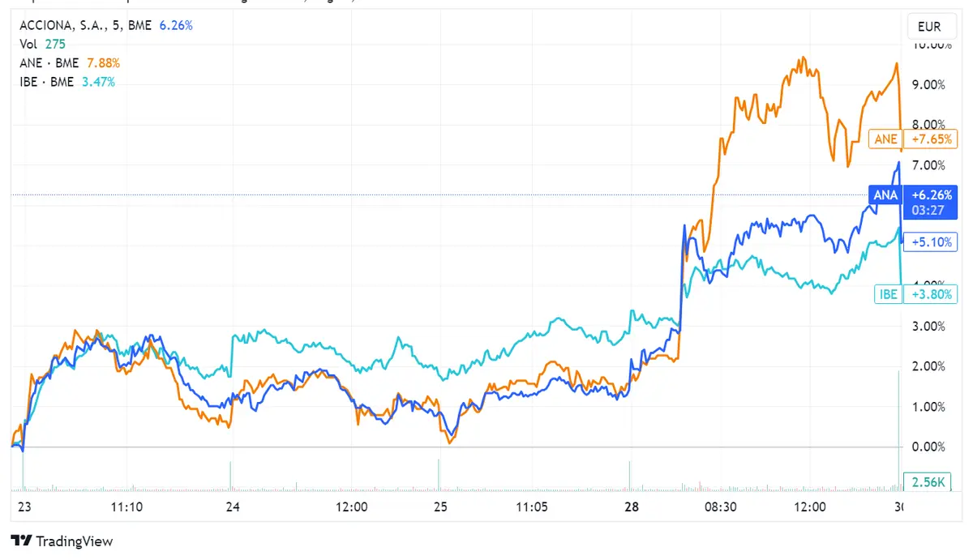
Task: Open the EUR currency selector
Action: pos(928,27)
